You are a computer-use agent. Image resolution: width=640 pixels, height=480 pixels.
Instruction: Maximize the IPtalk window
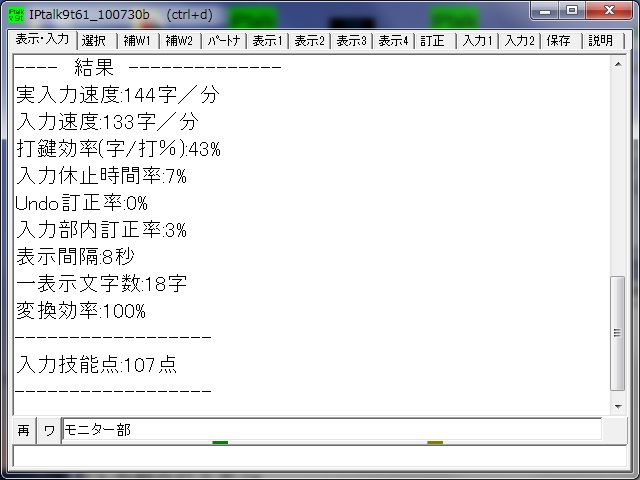click(572, 11)
